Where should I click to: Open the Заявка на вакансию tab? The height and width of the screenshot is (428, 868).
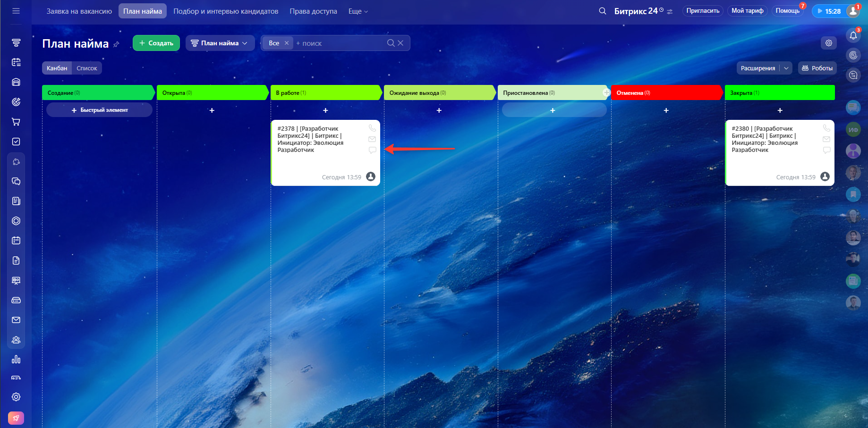[79, 11]
